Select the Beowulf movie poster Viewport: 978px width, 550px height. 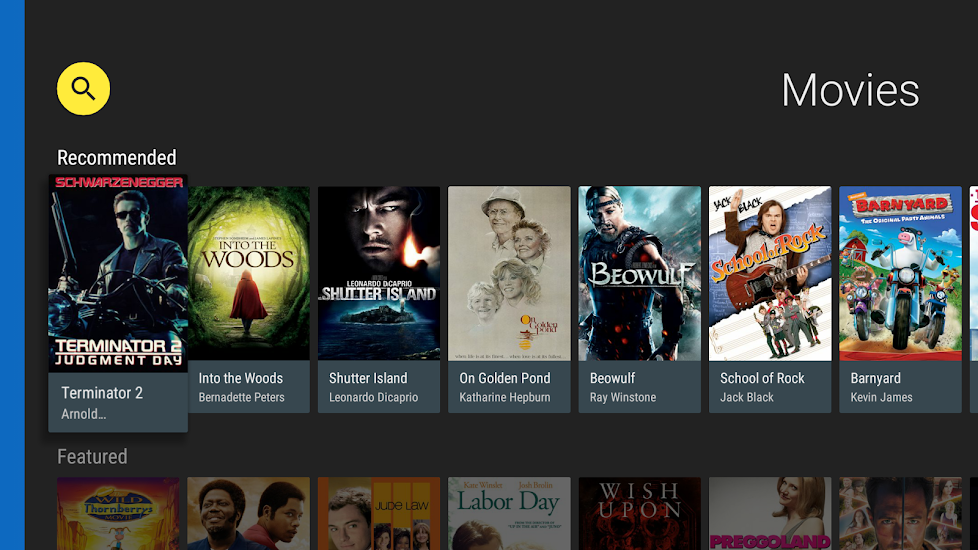639,273
